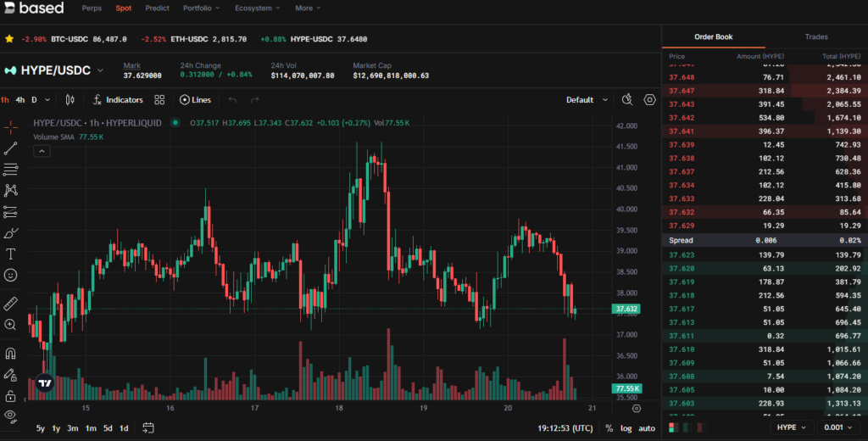Open the emoji sticker tool

(x=11, y=275)
